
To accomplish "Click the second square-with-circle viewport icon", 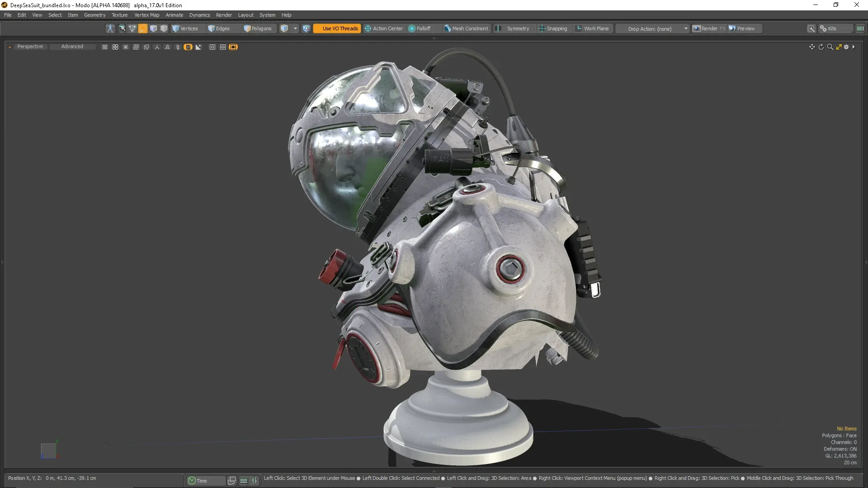I will coord(223,47).
